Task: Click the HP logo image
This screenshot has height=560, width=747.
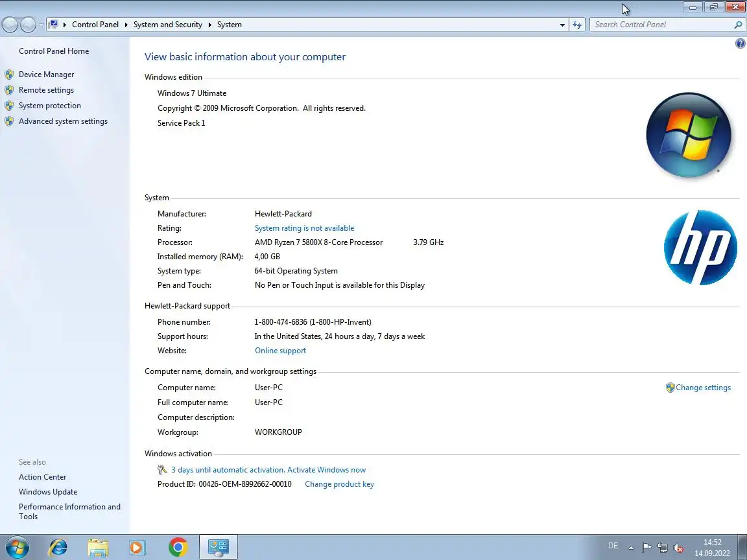Action: coord(700,248)
